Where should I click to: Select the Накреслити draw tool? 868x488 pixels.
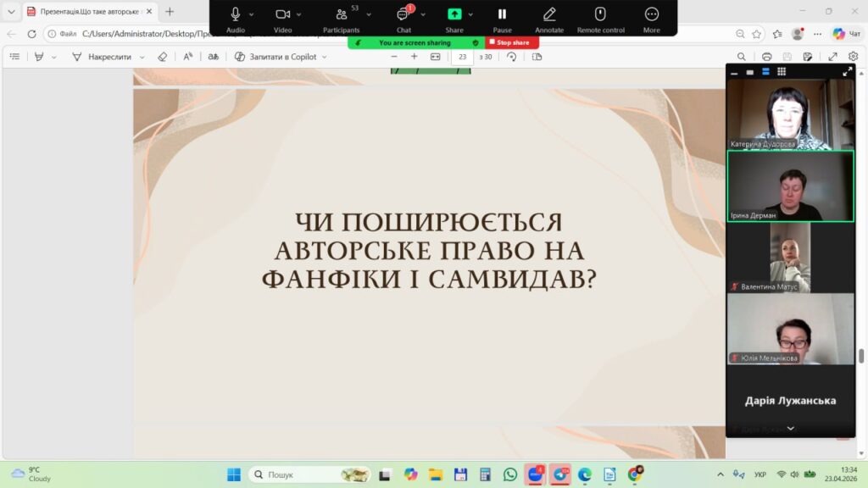coord(102,57)
